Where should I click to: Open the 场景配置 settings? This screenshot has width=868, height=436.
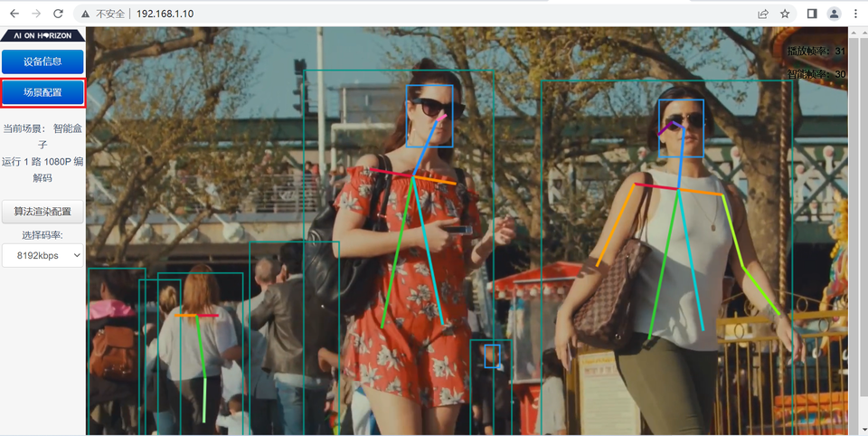pos(42,92)
